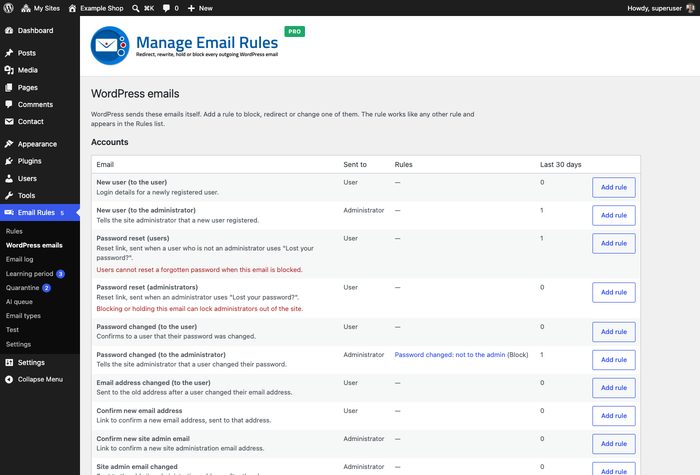Add rule for Password changed (to the user)
Viewport: 700px width, 475px height.
(x=614, y=332)
